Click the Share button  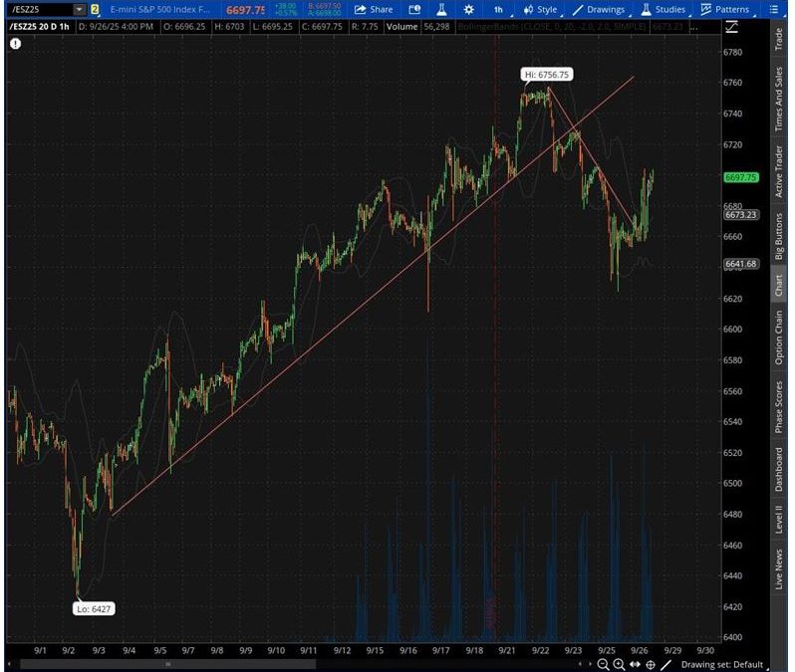374,9
